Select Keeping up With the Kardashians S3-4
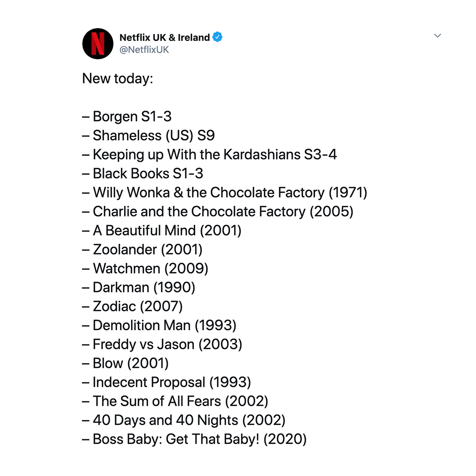Image resolution: width=476 pixels, height=476 pixels. tap(209, 155)
